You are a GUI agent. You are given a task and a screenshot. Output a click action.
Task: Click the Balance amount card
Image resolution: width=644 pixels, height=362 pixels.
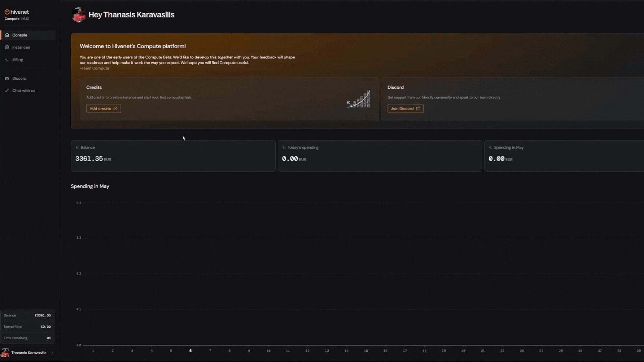coord(173,156)
